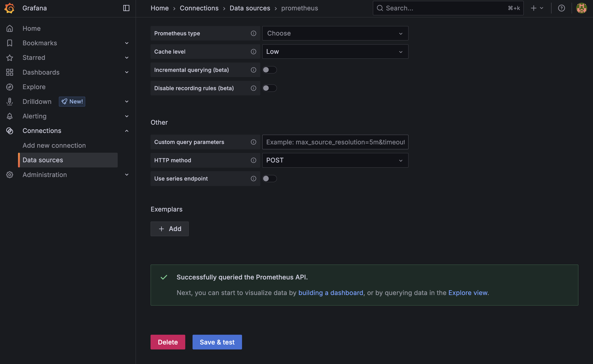593x364 pixels.
Task: Click the Add exemplar button
Action: [x=170, y=229]
